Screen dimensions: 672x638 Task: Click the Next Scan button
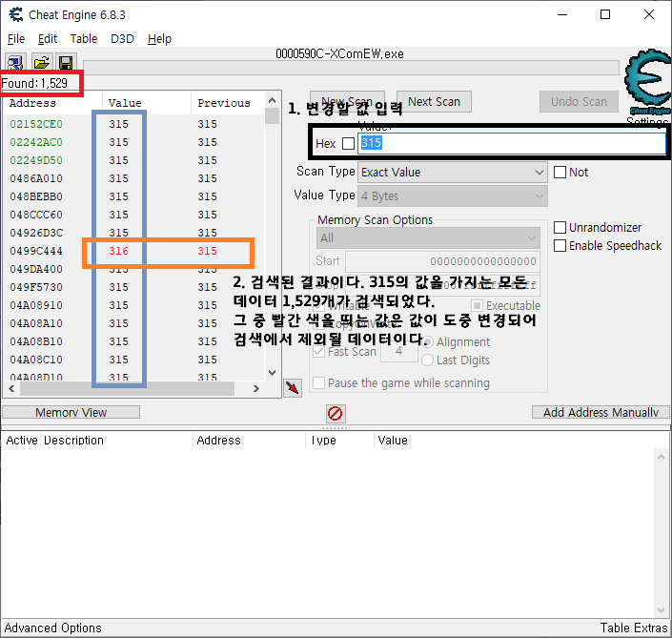coord(434,102)
